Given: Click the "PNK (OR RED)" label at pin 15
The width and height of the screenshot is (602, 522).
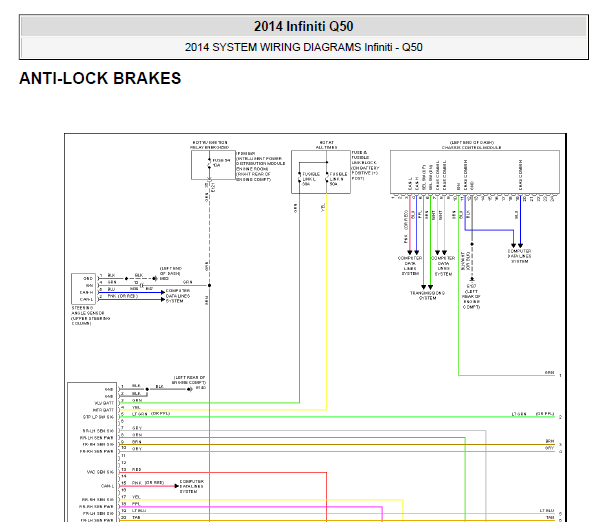Looking at the screenshot, I should click(148, 483).
